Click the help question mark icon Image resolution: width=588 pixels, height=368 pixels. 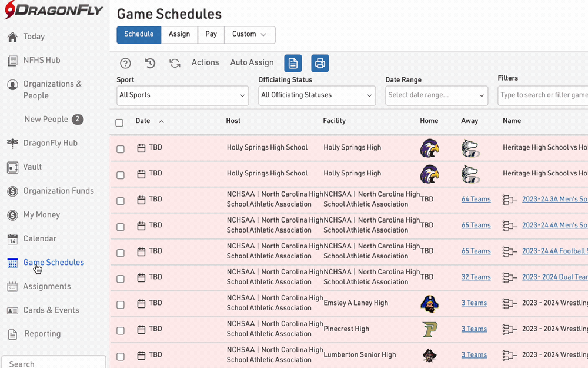click(125, 63)
